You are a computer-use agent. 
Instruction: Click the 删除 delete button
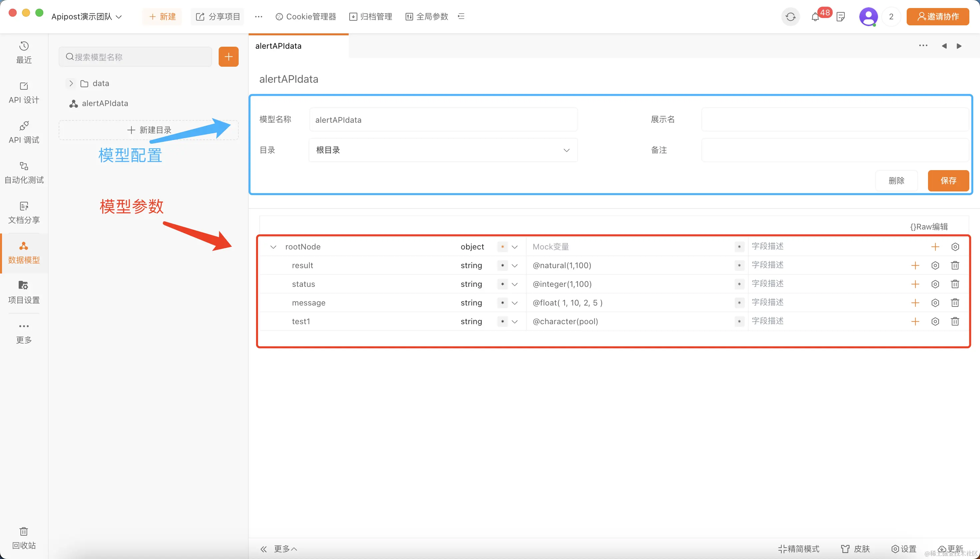click(896, 180)
